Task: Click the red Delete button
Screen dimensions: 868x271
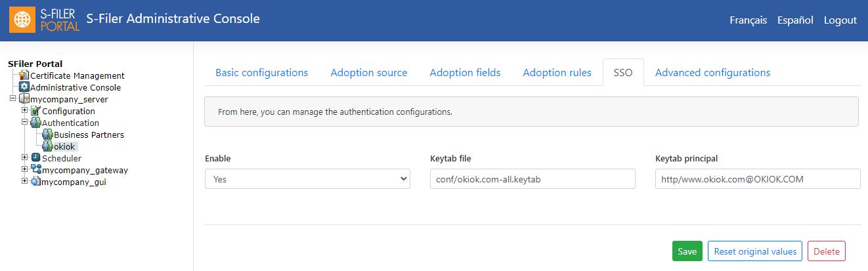Action: 827,251
